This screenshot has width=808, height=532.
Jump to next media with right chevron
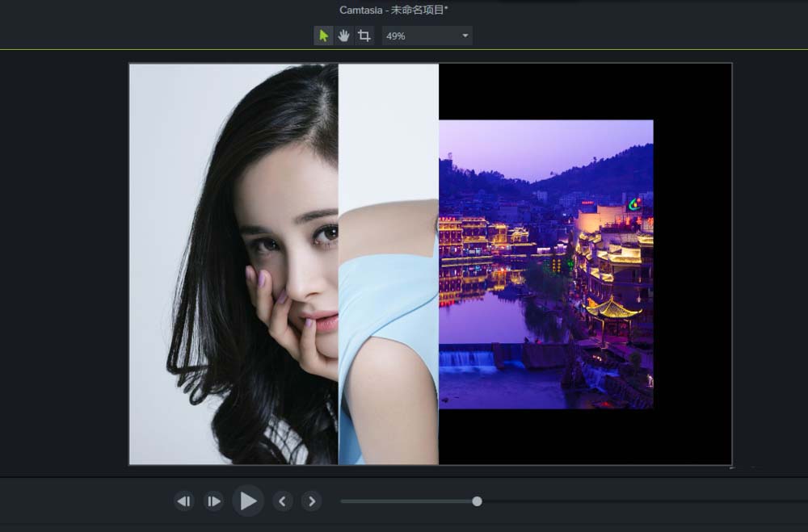point(312,501)
